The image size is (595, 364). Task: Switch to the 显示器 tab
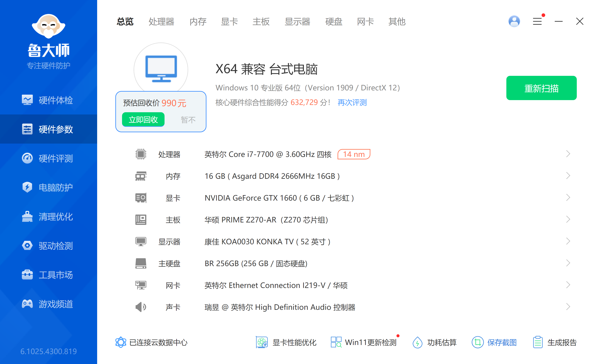coord(297,22)
